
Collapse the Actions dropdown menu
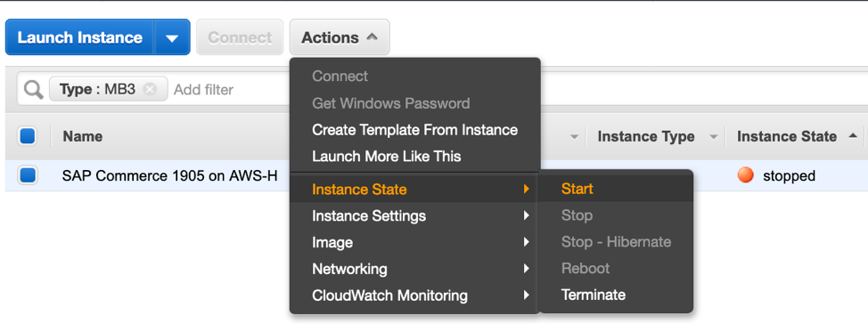point(340,37)
